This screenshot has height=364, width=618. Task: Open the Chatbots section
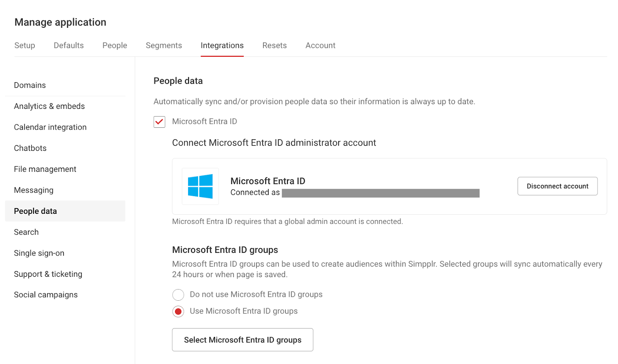point(65,148)
